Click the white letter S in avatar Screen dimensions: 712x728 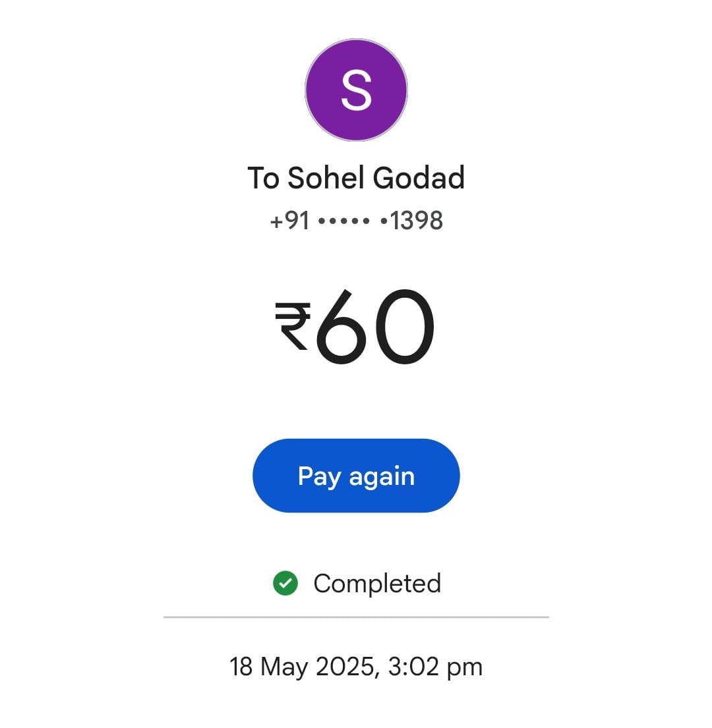pyautogui.click(x=356, y=90)
